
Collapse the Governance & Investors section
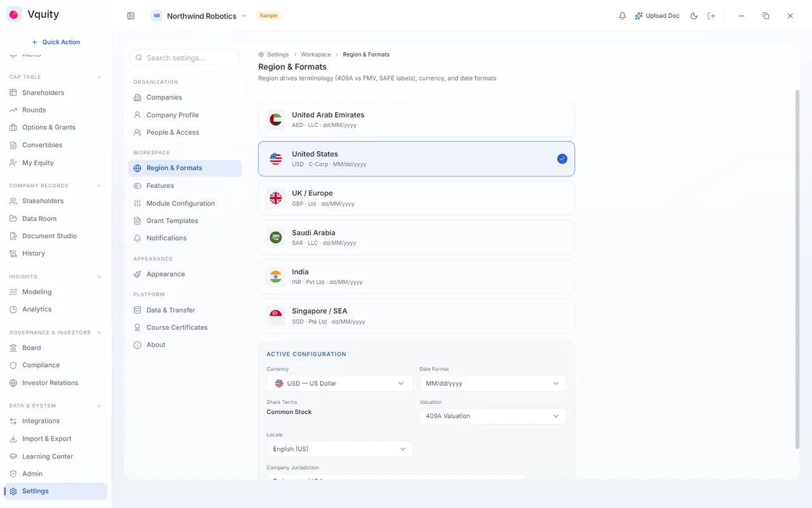click(99, 333)
